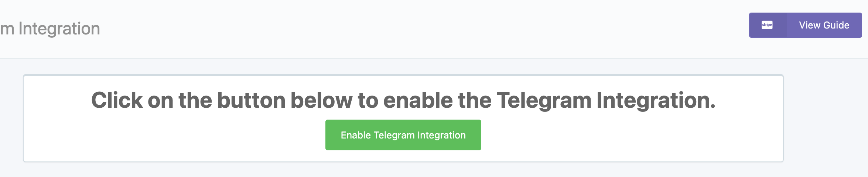
Task: Click the word 'View' on the purple button
Action: pyautogui.click(x=810, y=25)
